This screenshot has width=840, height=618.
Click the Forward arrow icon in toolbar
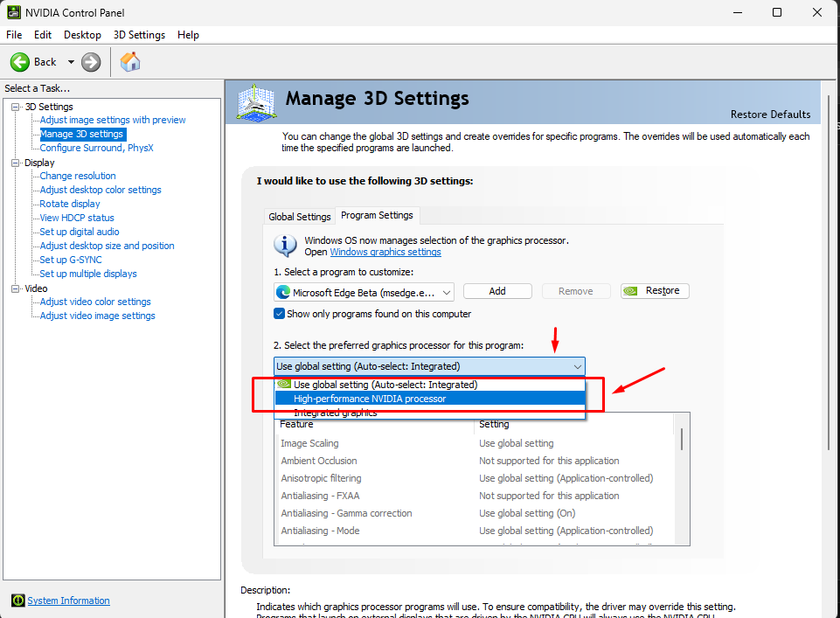click(x=91, y=62)
